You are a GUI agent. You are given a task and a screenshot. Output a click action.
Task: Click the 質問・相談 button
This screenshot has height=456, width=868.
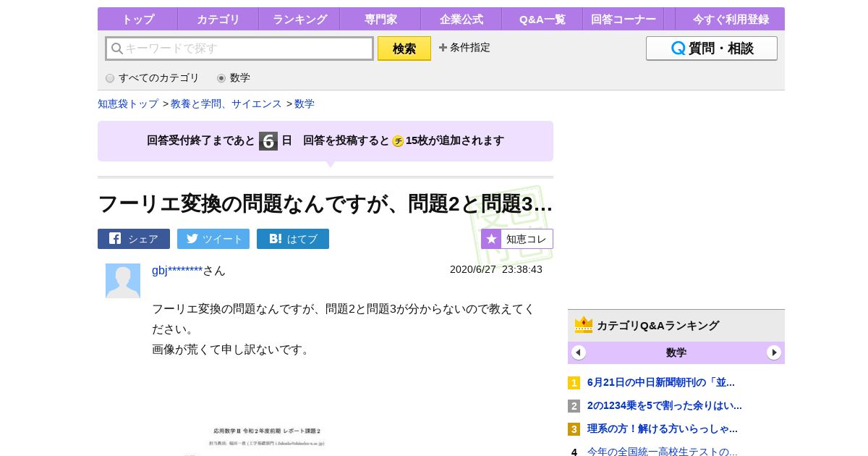point(712,48)
